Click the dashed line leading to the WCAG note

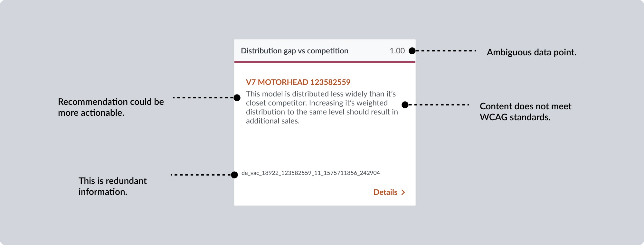click(439, 105)
